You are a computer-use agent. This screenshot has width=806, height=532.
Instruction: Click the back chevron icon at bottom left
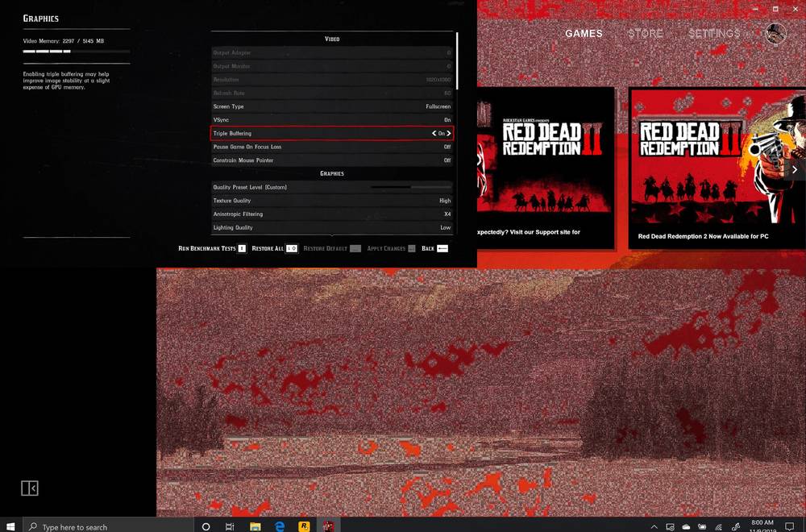30,488
